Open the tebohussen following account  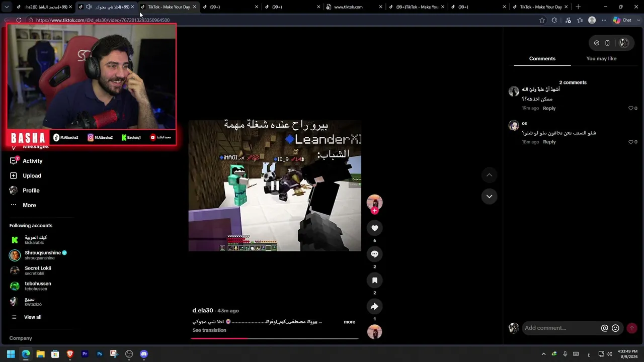click(30, 286)
